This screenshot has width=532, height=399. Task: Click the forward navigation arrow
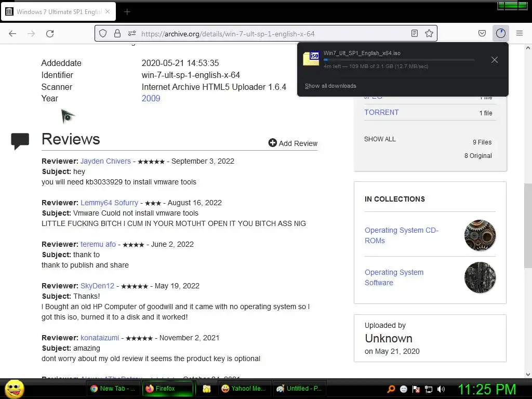coord(31,34)
